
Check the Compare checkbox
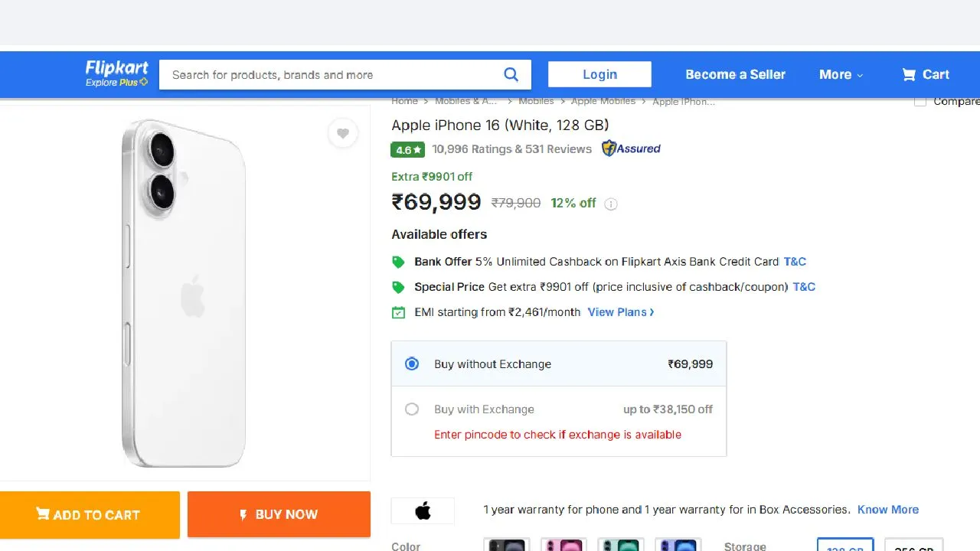pyautogui.click(x=920, y=100)
